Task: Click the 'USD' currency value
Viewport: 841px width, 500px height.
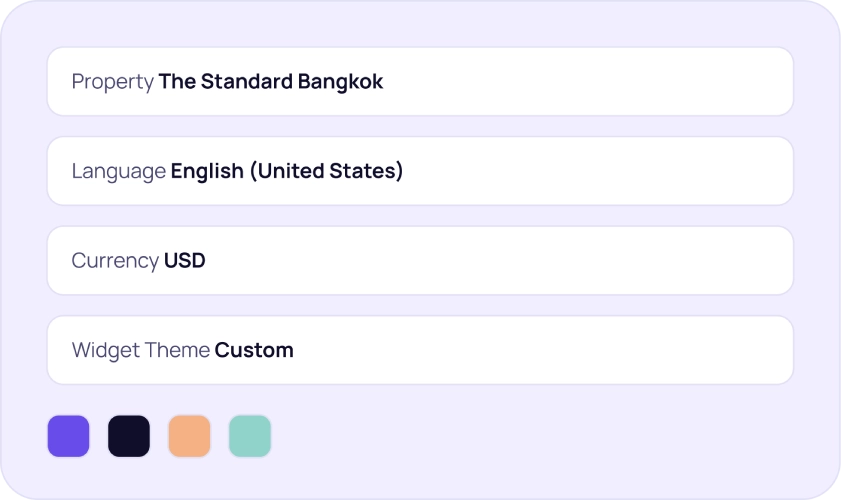Action: click(185, 261)
